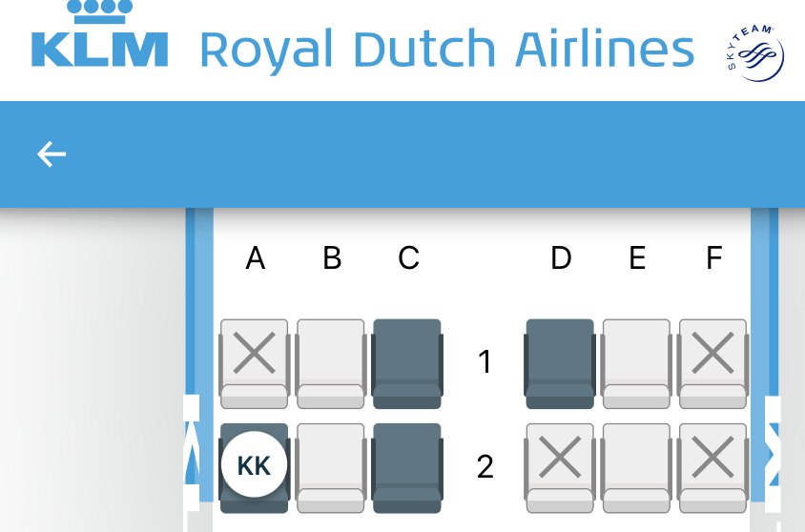
Task: Click the row 2 number label
Action: (x=485, y=466)
